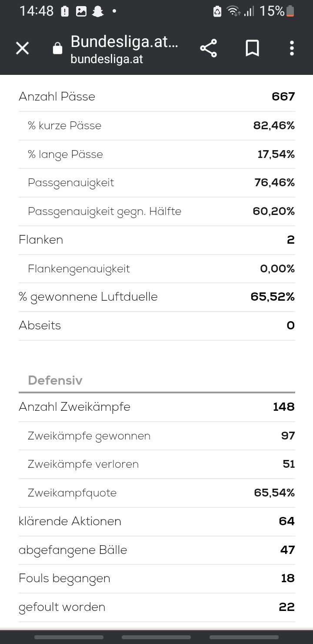Tap the Defensiv section header
313x644 pixels.
pos(55,380)
